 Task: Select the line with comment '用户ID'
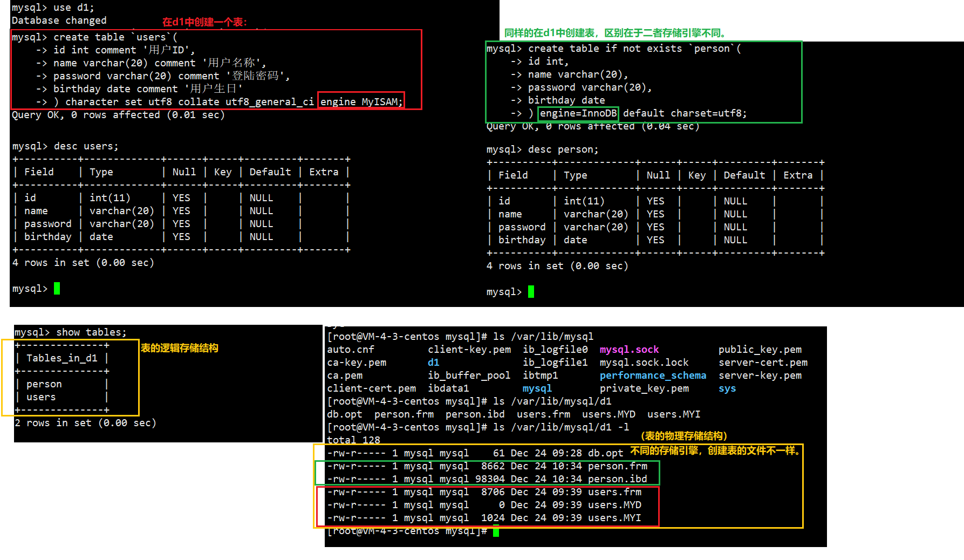tap(115, 50)
